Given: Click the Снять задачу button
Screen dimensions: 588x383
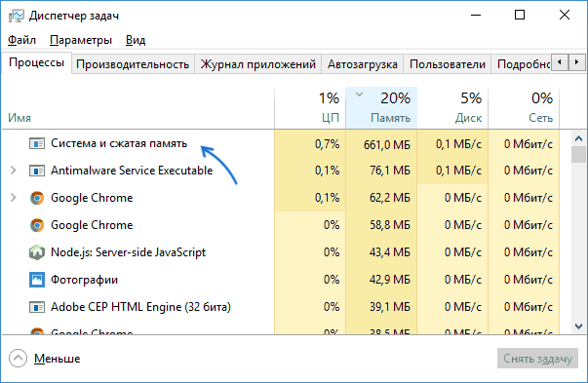Looking at the screenshot, I should pyautogui.click(x=537, y=359).
